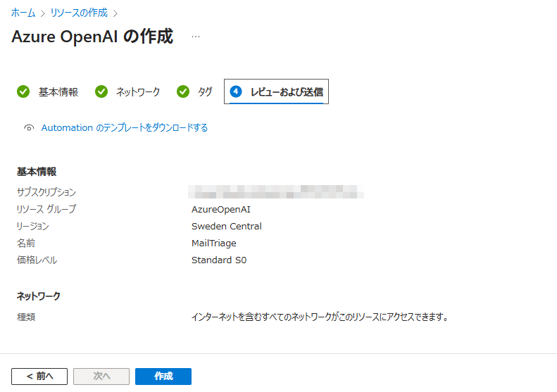Image resolution: width=557 pixels, height=392 pixels.
Task: Go to ホーム in the breadcrumb
Action: pos(23,13)
